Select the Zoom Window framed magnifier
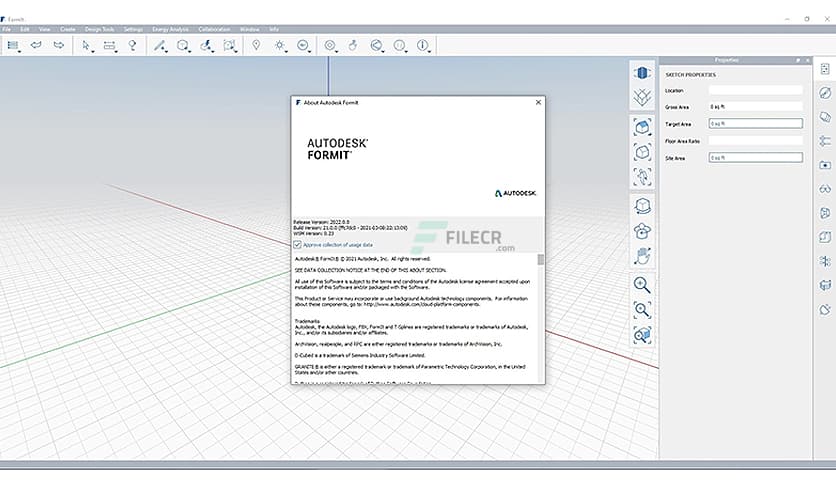This screenshot has height=484, width=836. click(x=642, y=310)
